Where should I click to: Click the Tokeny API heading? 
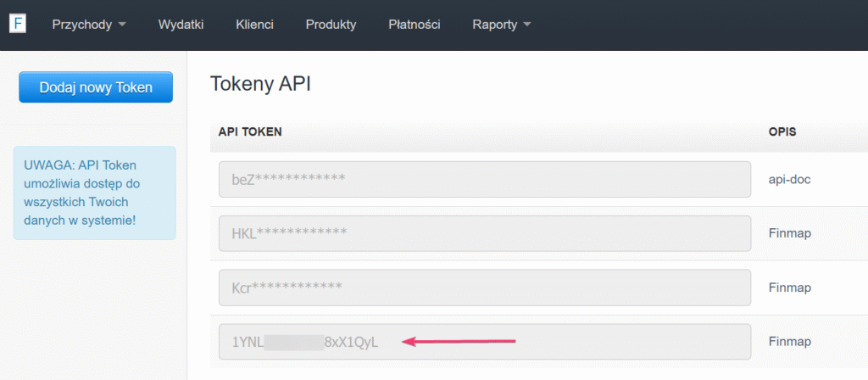(261, 84)
